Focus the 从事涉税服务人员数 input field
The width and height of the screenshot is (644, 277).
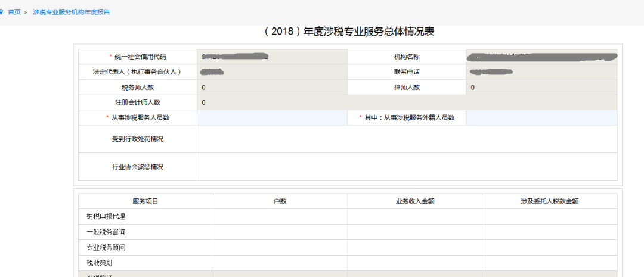(x=273, y=118)
